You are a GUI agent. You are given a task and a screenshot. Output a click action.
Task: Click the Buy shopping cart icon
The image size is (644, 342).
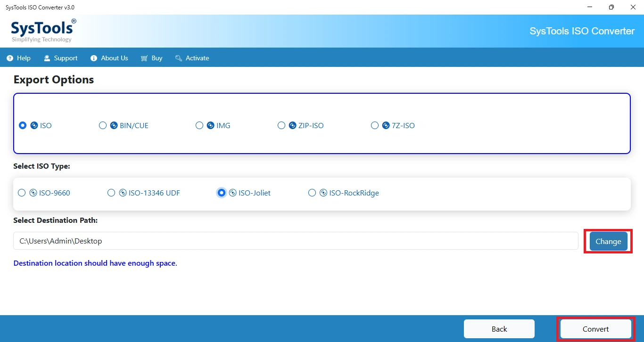click(144, 58)
